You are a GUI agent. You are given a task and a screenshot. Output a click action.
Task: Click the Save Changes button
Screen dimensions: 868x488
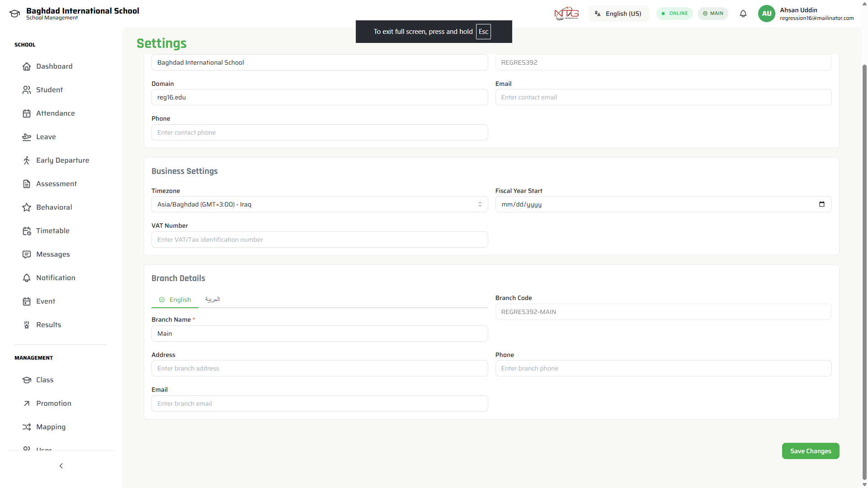pyautogui.click(x=811, y=451)
